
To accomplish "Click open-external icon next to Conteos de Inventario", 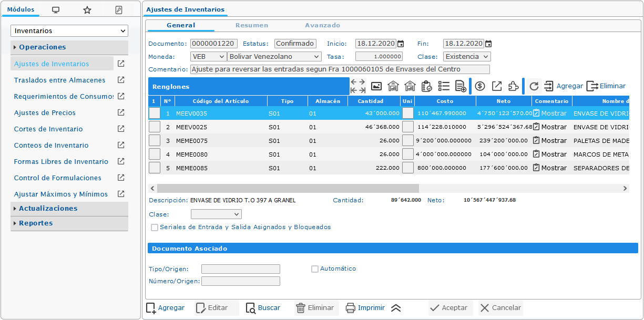I will click(121, 145).
